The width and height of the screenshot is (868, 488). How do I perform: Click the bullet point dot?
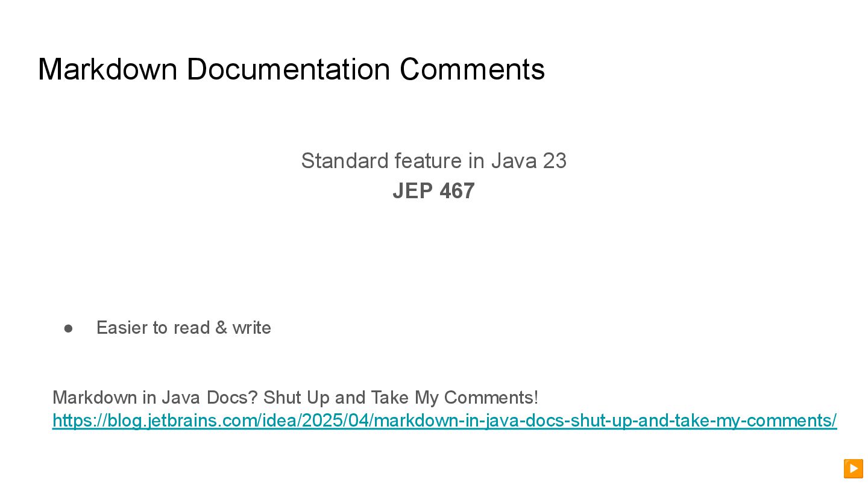click(x=68, y=328)
